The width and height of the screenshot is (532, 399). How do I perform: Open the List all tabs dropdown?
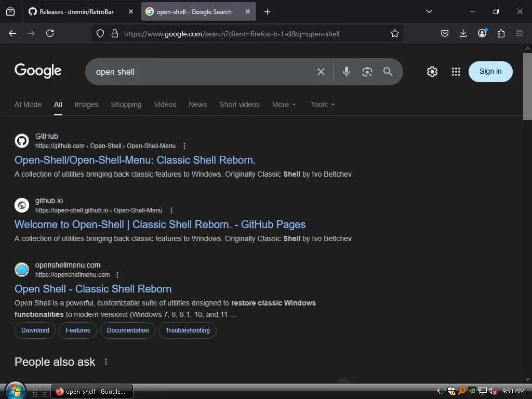pos(429,11)
